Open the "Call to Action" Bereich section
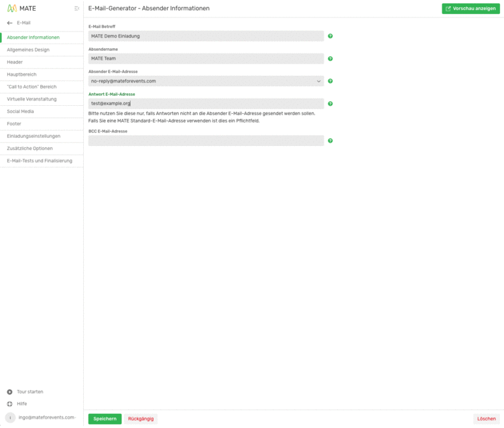This screenshot has height=428, width=504. click(42, 87)
